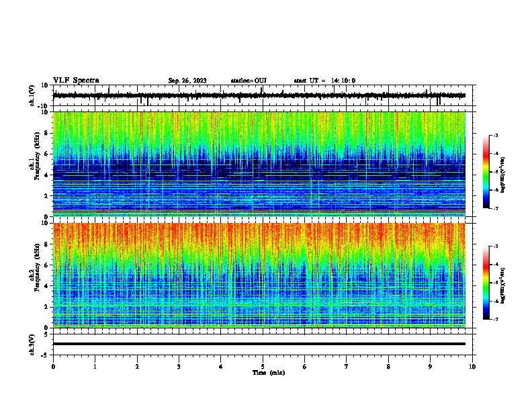The height and width of the screenshot is (411, 532).
Task: Select the "start UT = 14:10:0" header text
Action: click(x=324, y=81)
